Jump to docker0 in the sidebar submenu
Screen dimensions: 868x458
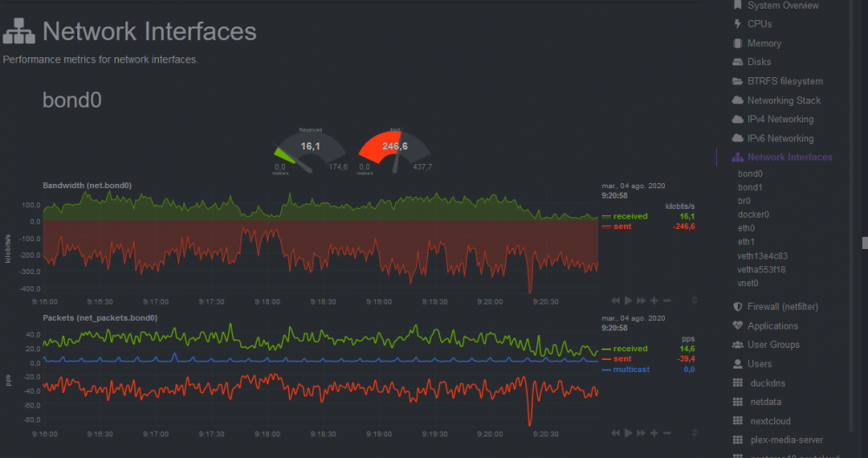753,214
